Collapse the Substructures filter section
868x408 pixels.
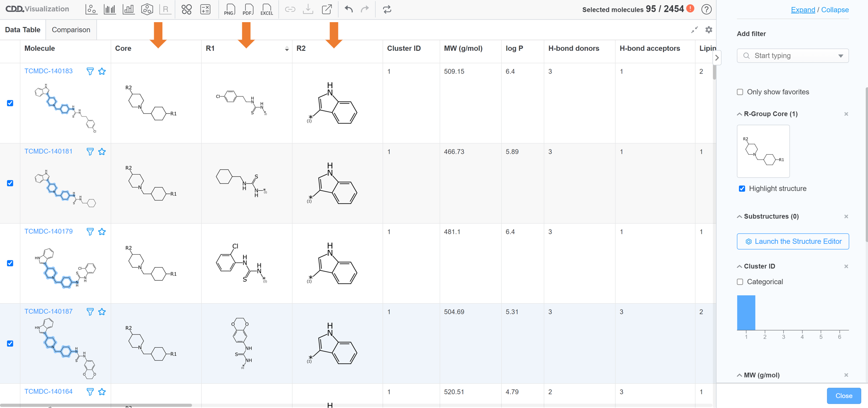740,216
